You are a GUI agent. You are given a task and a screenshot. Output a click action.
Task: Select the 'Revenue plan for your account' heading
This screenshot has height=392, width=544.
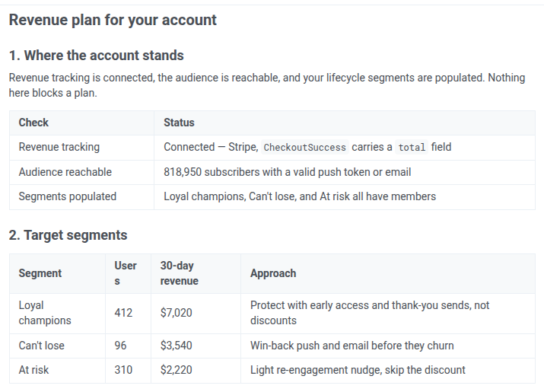click(x=113, y=20)
